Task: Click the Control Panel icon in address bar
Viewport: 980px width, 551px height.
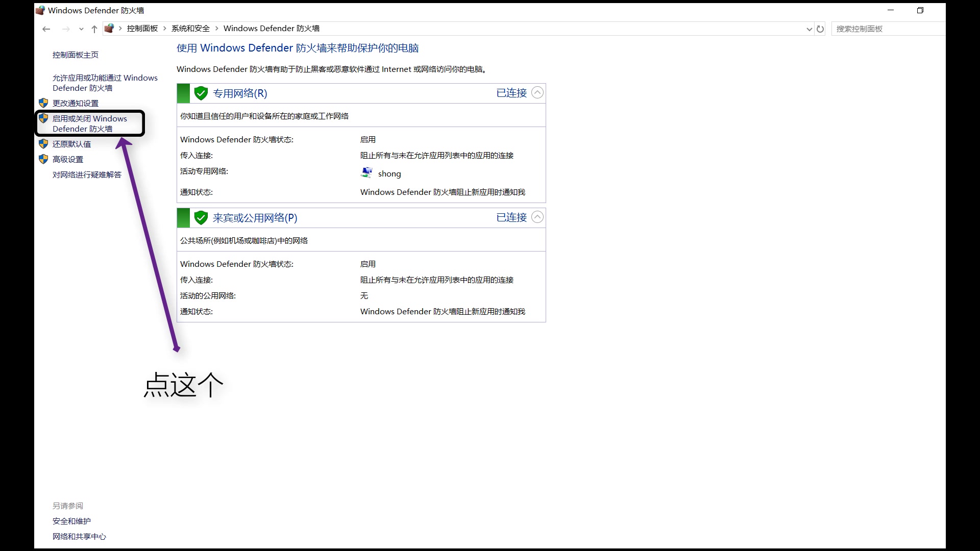Action: 109,29
